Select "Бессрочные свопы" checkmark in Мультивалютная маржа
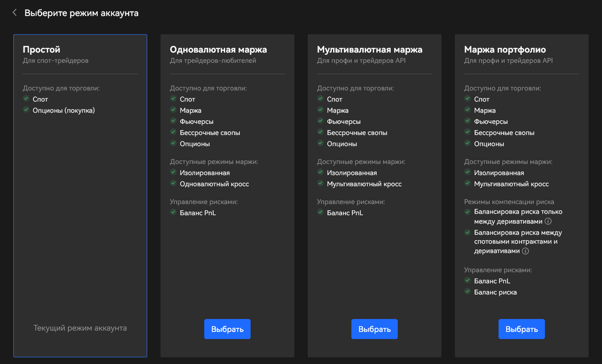This screenshot has width=602, height=364. [320, 132]
